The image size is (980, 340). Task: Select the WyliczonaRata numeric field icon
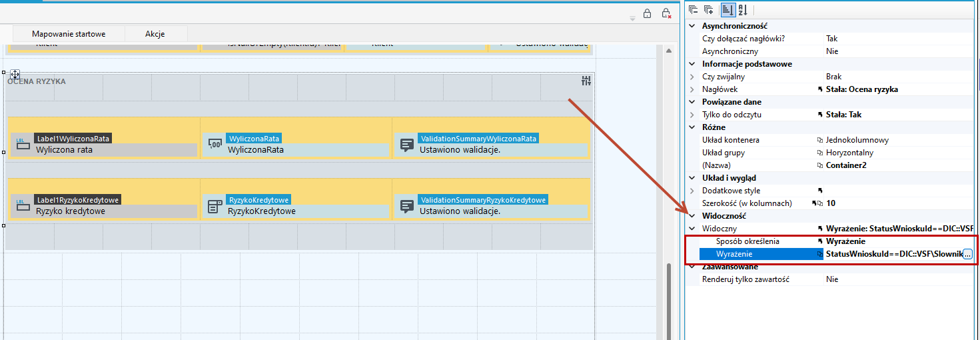tap(215, 144)
